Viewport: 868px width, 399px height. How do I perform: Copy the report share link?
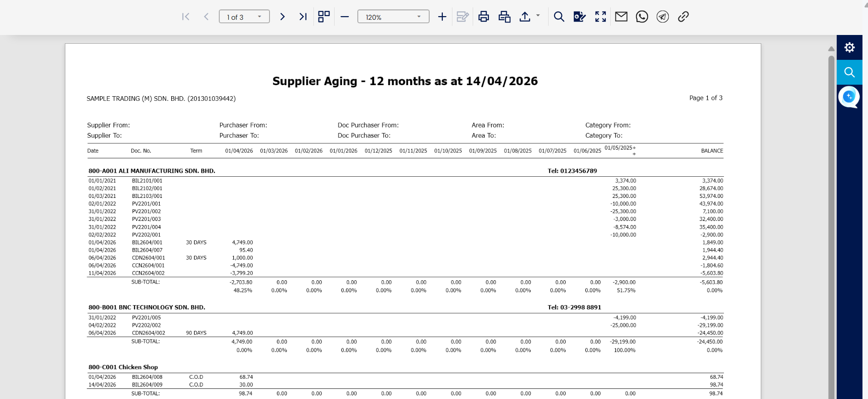(683, 17)
